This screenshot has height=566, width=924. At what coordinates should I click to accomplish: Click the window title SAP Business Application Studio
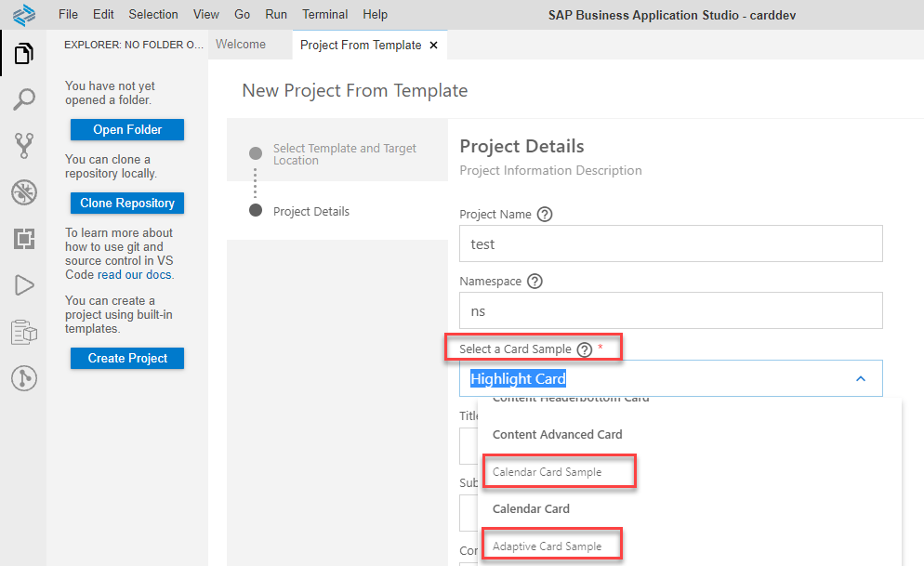(x=672, y=15)
